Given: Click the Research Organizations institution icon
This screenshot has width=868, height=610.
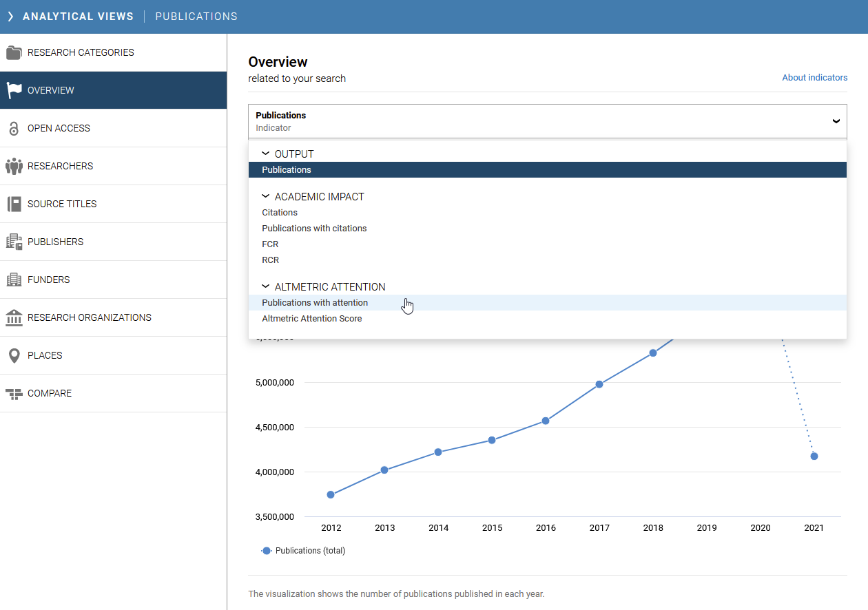Looking at the screenshot, I should [x=14, y=317].
